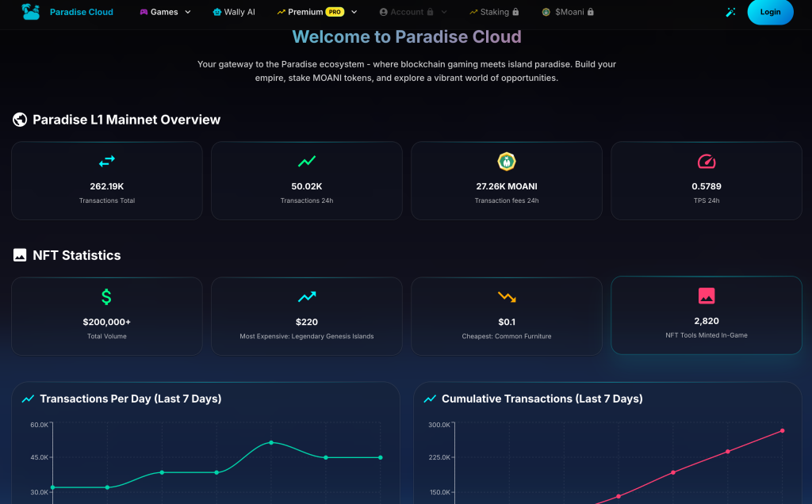Click the peak data point on Transactions Per Day chart

pos(271,442)
